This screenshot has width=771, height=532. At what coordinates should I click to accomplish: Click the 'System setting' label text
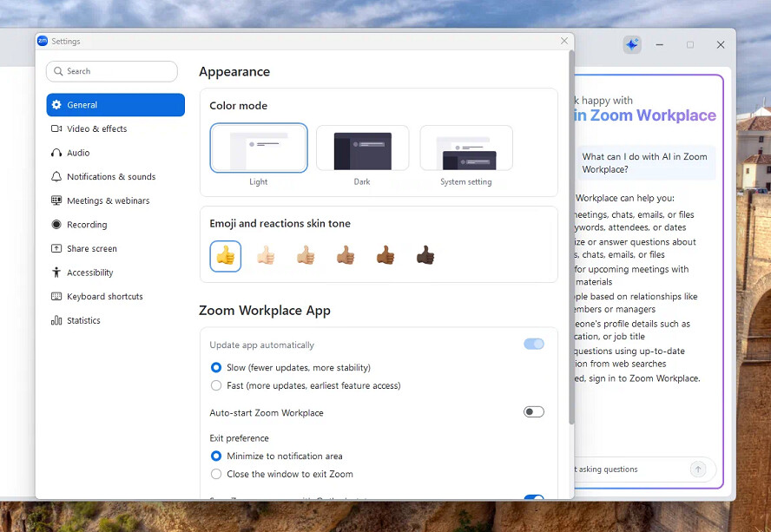(465, 181)
